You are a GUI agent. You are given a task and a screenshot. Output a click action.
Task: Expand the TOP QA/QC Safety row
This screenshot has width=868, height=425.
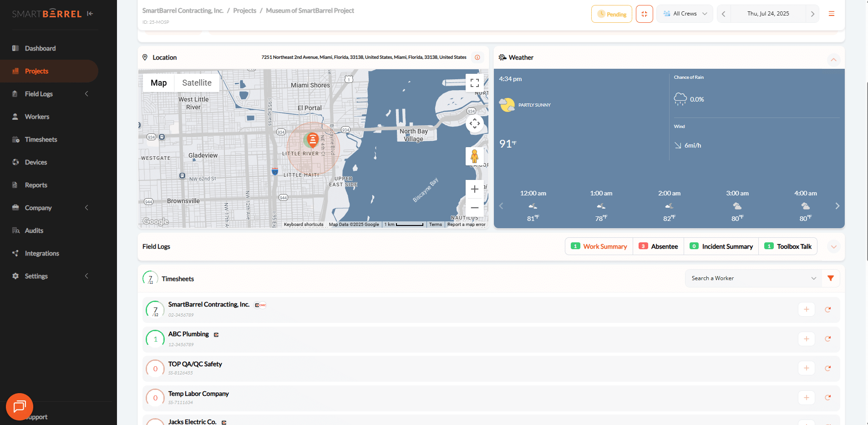(491, 369)
